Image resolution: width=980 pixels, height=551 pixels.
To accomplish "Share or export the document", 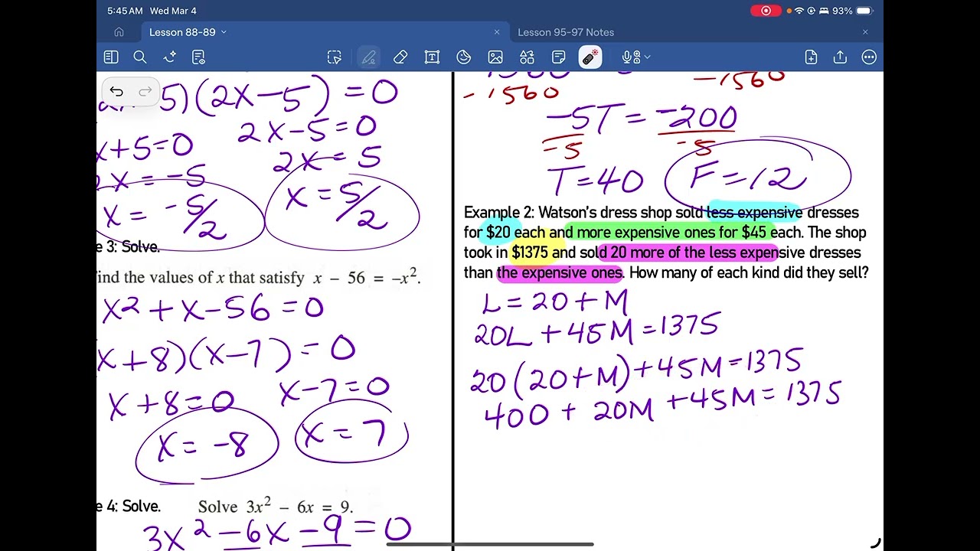I will 840,57.
